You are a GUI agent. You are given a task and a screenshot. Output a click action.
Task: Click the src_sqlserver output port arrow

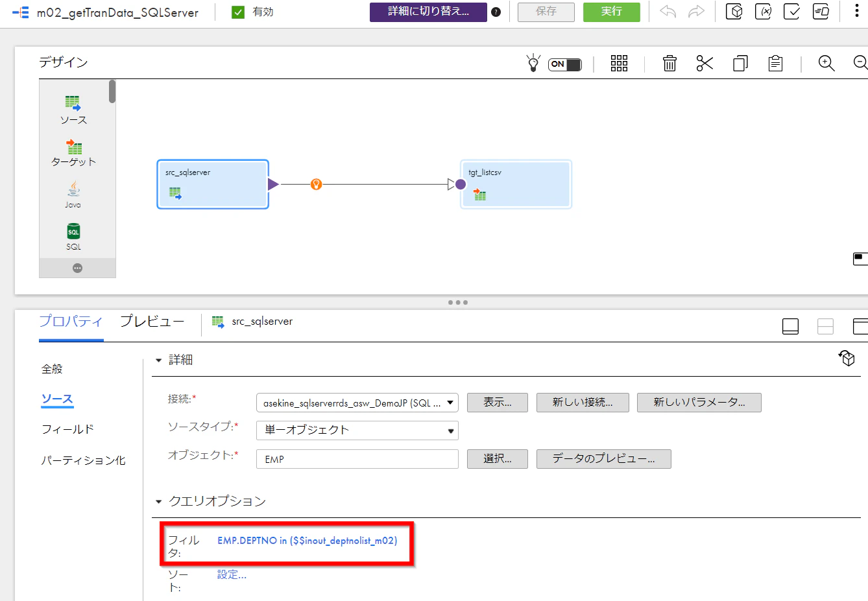tap(273, 184)
